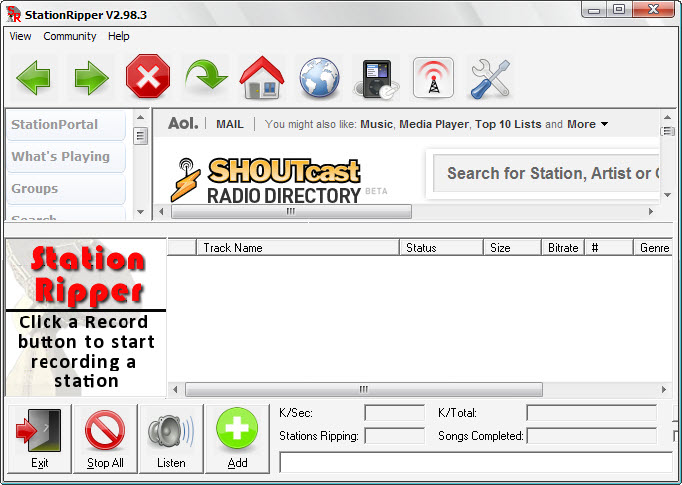Sort by the Status column header
The image size is (682, 485).
[441, 248]
